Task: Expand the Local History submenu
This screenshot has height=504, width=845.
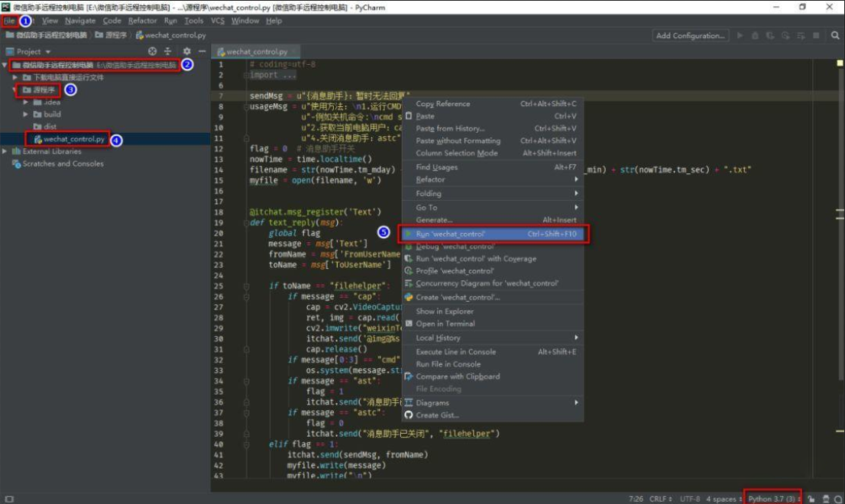Action: [x=493, y=338]
